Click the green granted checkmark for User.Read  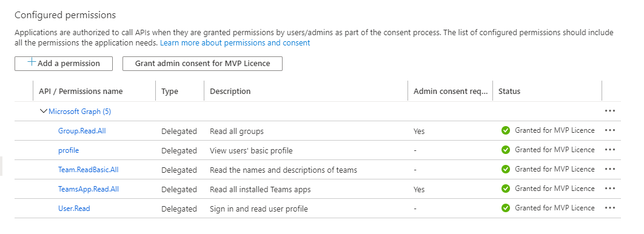[506, 208]
